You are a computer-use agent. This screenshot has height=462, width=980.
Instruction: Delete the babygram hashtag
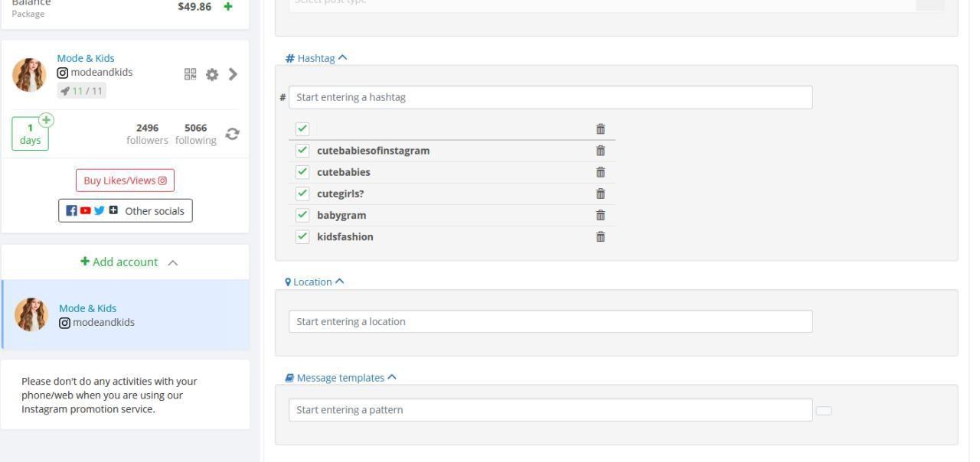(600, 215)
